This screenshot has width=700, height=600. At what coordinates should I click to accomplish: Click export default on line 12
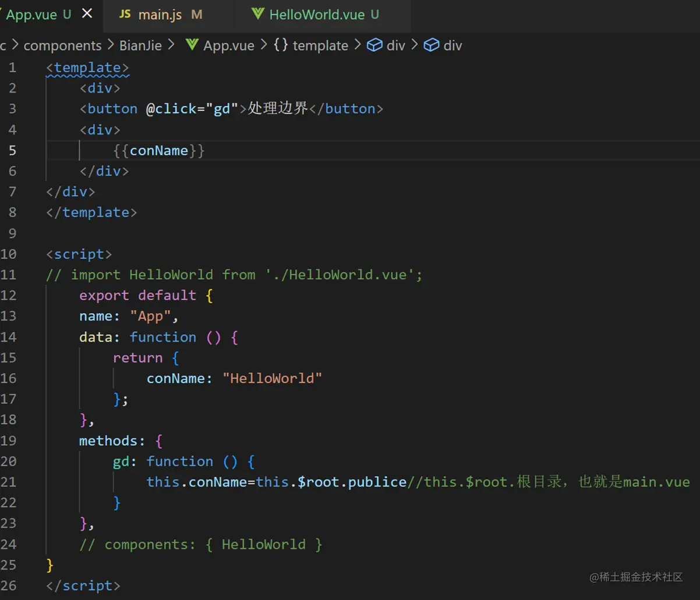coord(138,296)
